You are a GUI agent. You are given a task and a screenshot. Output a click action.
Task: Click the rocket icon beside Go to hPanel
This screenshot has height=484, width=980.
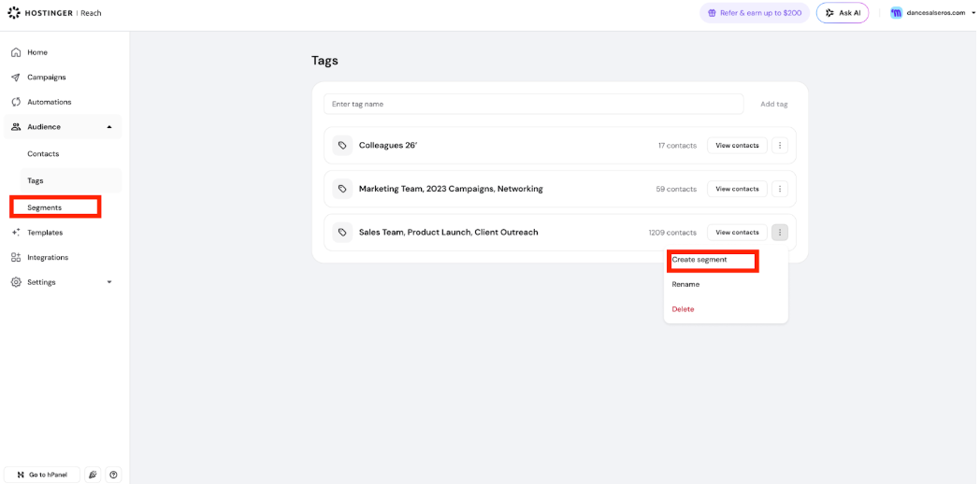(93, 475)
